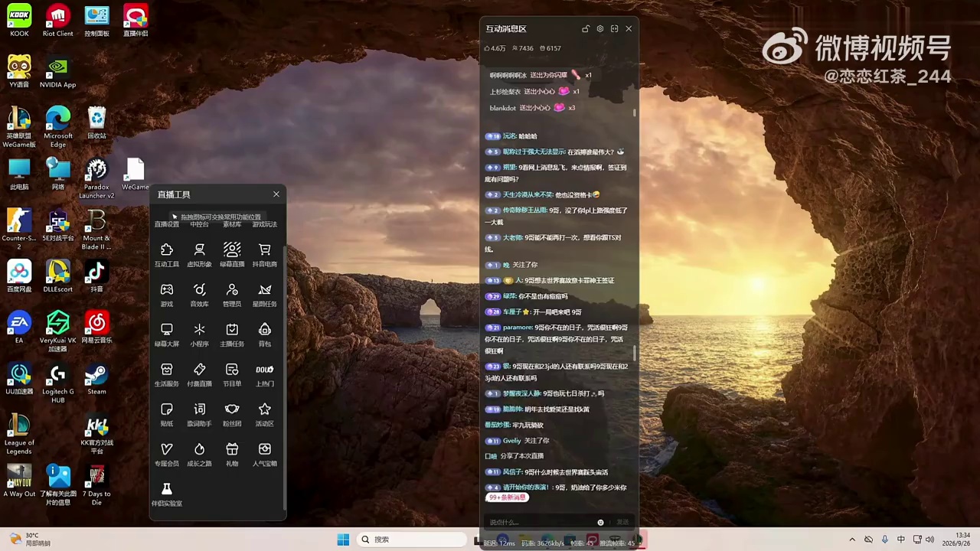Click the 99+条新消息 new messages button
This screenshot has width=980, height=551.
pyautogui.click(x=508, y=497)
